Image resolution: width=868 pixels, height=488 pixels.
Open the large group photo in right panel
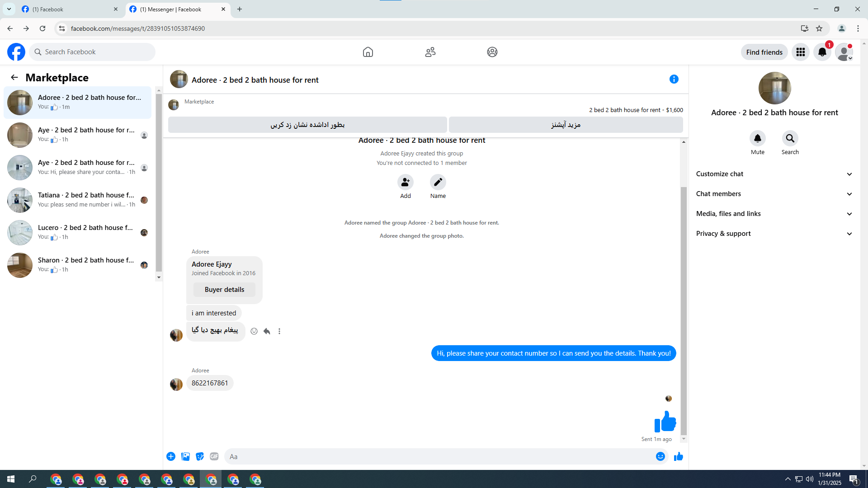click(774, 88)
